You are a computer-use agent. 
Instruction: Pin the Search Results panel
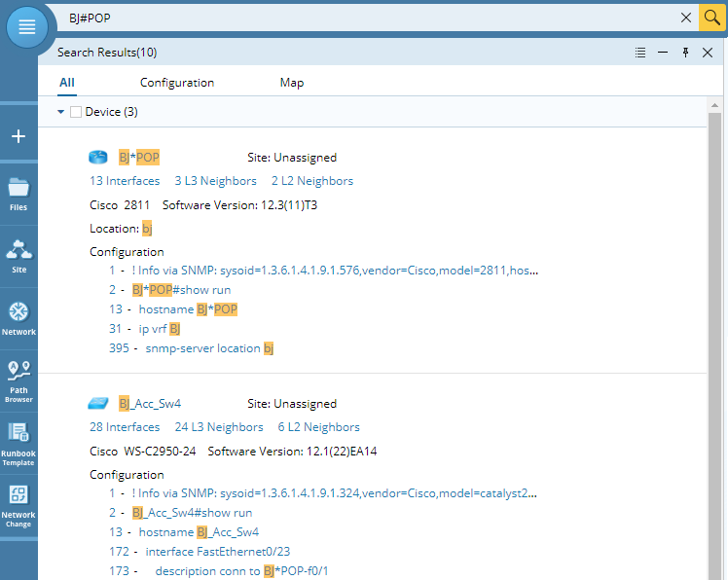pyautogui.click(x=685, y=53)
